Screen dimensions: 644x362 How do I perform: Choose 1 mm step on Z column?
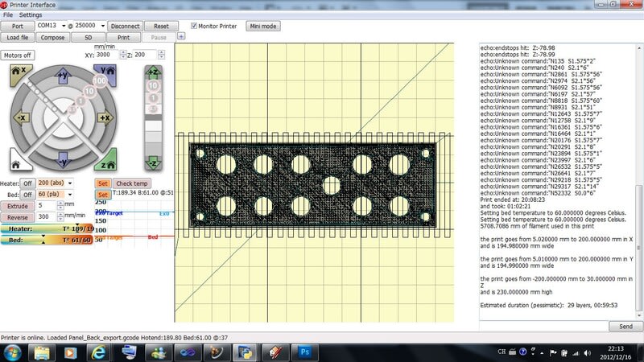tap(153, 98)
